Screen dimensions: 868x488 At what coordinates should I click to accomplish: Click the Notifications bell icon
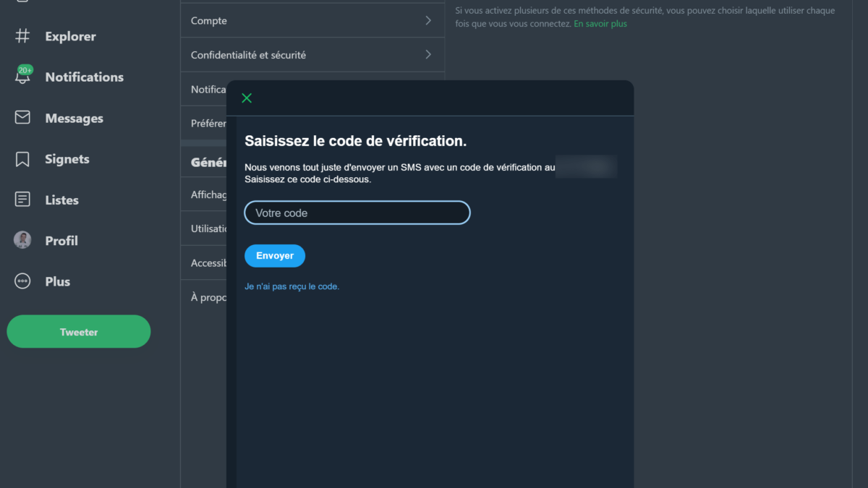[x=22, y=77]
